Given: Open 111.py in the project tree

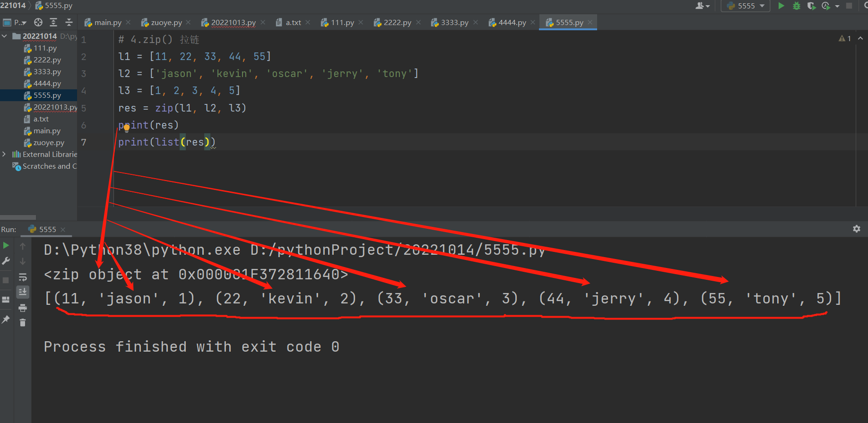Looking at the screenshot, I should point(45,48).
